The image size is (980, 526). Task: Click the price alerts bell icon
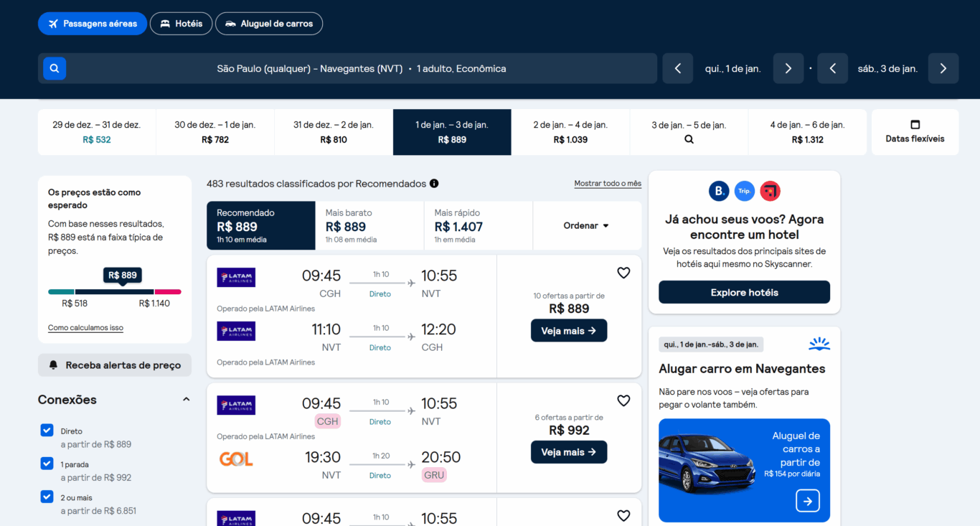[53, 365]
